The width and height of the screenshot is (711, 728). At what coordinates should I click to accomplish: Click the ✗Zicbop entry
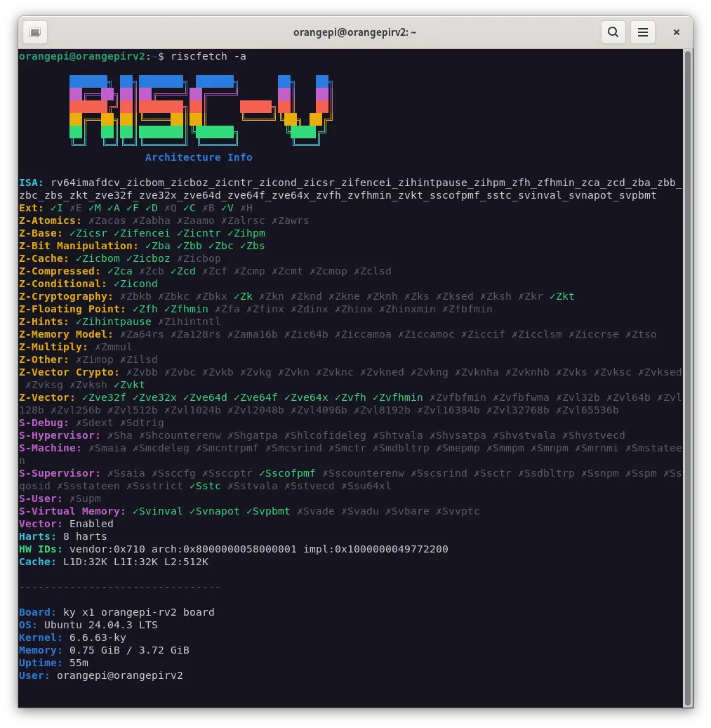coord(199,258)
